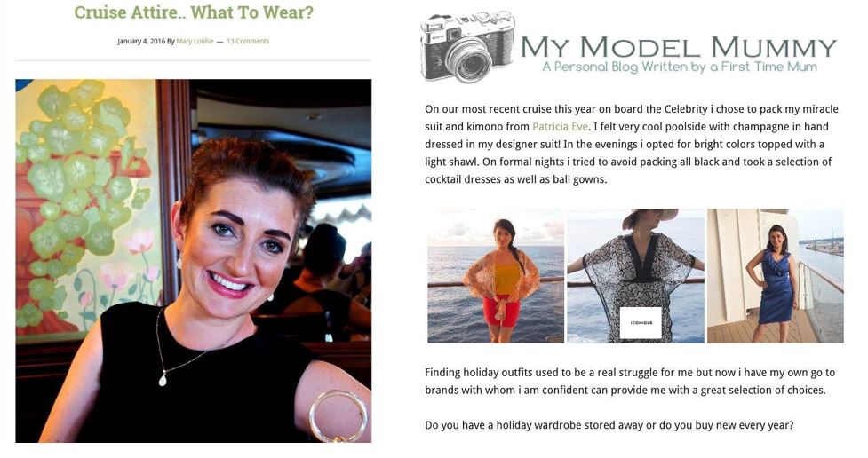Open the Cruise Attire.. What To Wear? title
This screenshot has width=868, height=458.
193,12
